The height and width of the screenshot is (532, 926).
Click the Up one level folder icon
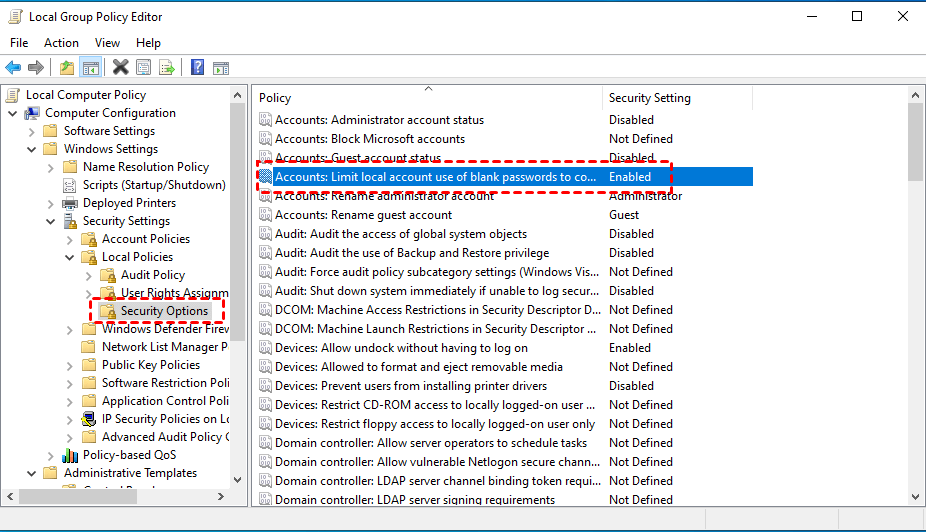tap(66, 67)
